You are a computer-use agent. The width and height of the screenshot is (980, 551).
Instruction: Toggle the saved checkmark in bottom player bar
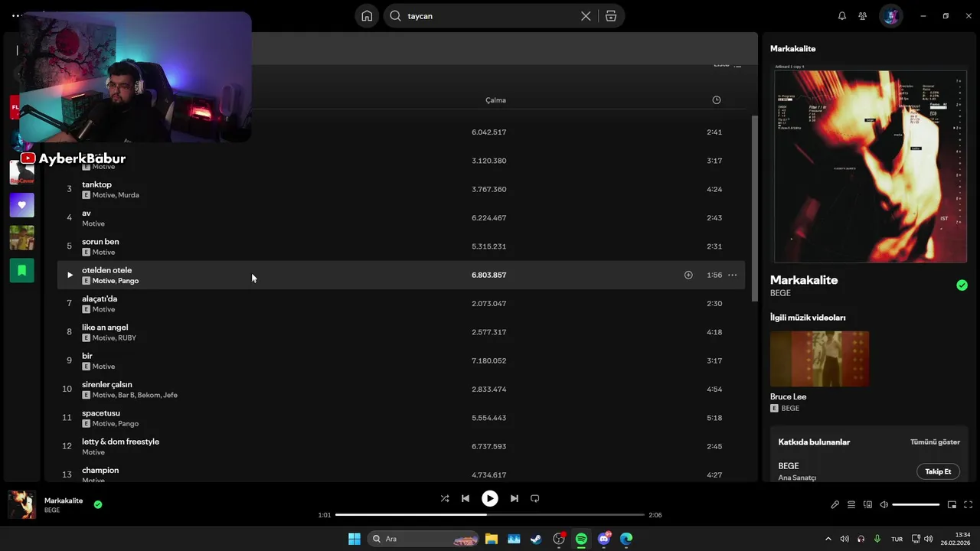point(98,504)
